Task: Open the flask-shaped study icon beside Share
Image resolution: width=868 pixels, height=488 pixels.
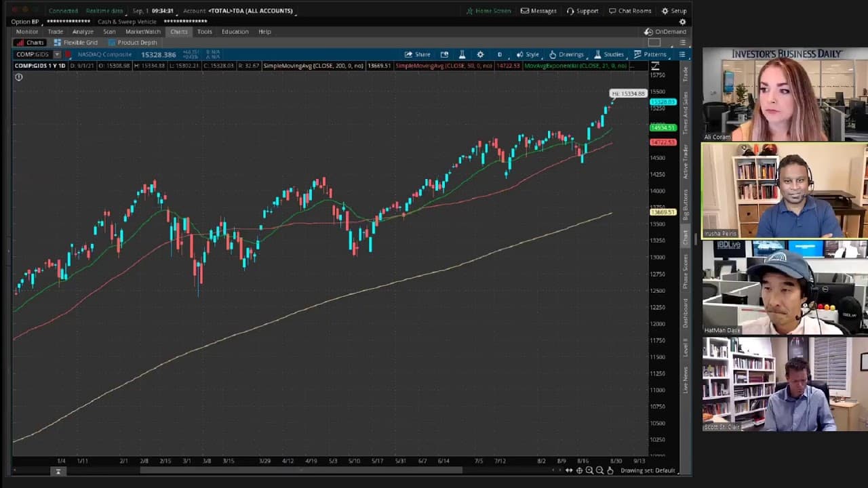Action: [462, 54]
